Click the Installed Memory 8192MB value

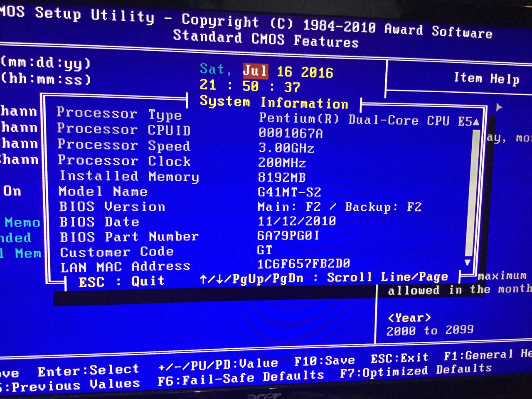click(282, 177)
